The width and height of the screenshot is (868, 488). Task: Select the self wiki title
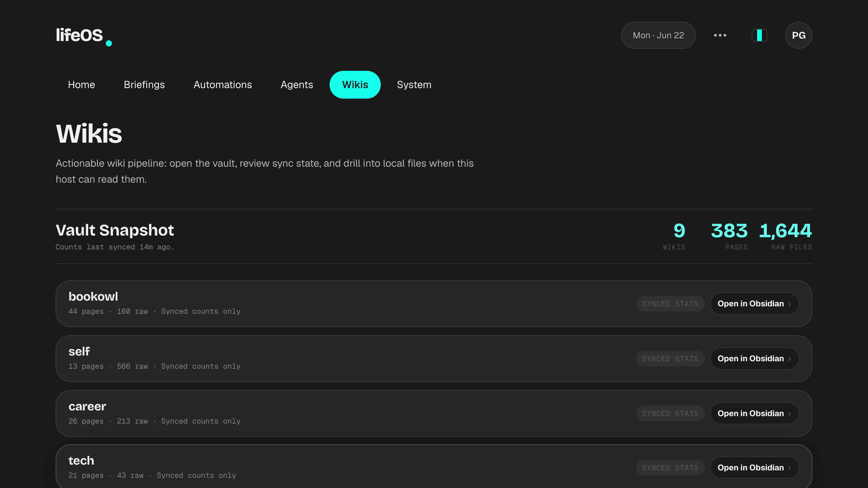point(79,351)
